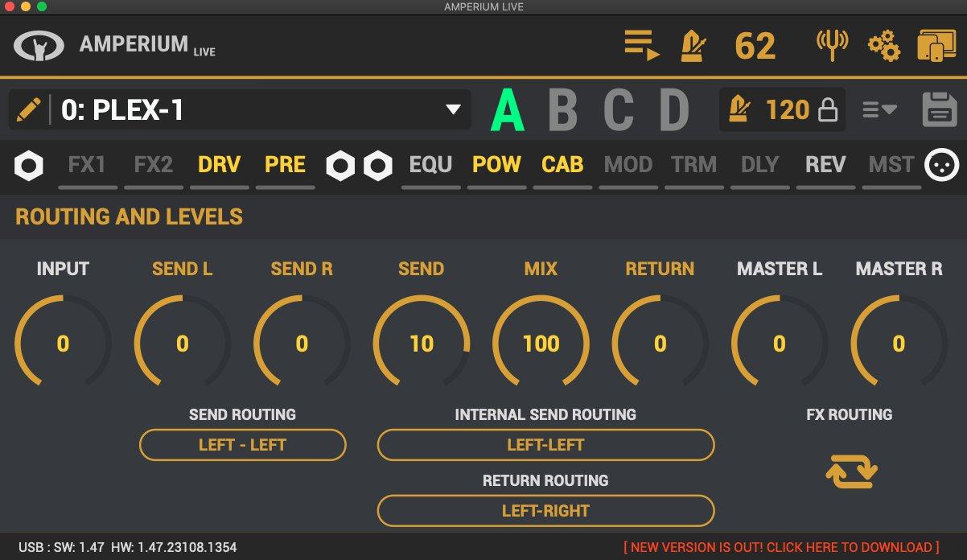Viewport: 967px width, 560px height.
Task: Click the first FX loop hexagon icon
Action: click(339, 166)
